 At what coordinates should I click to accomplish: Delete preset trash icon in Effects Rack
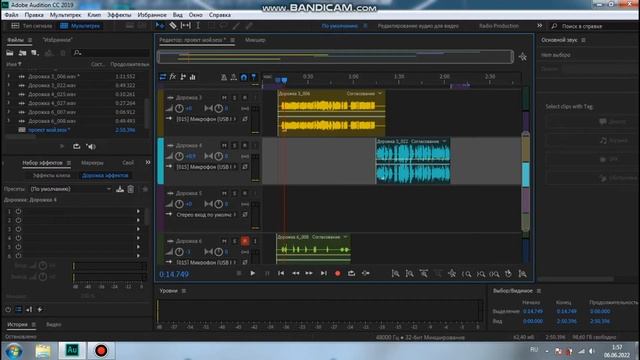click(131, 189)
